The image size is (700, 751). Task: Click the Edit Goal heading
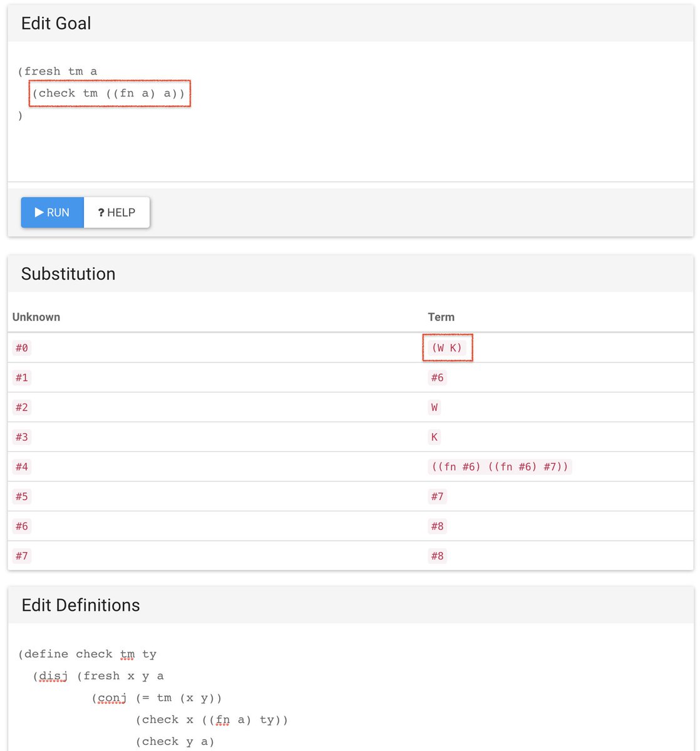point(56,23)
